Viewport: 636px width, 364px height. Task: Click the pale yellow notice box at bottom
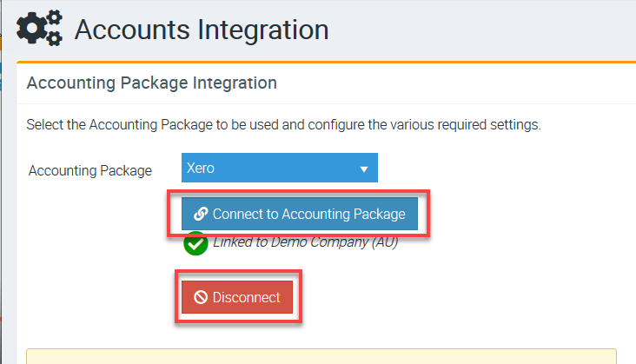321,356
